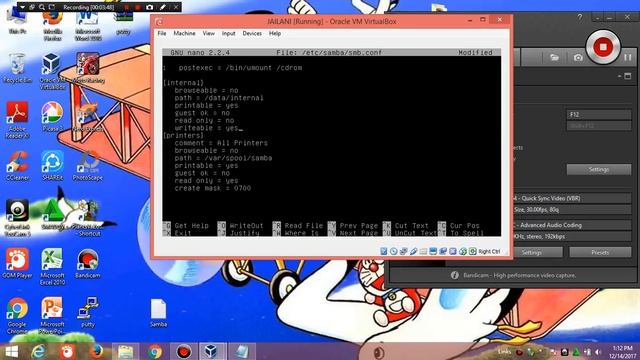Open the VirtualBox Input menu

pyautogui.click(x=229, y=33)
